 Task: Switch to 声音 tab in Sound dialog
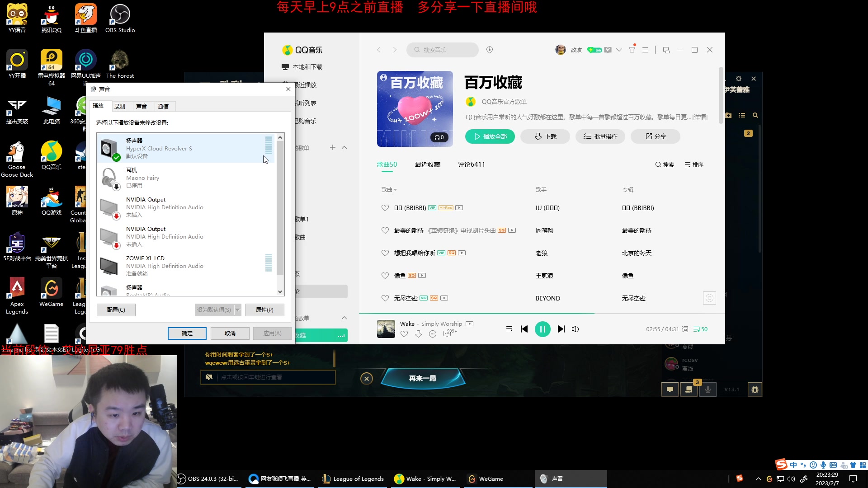pos(142,106)
